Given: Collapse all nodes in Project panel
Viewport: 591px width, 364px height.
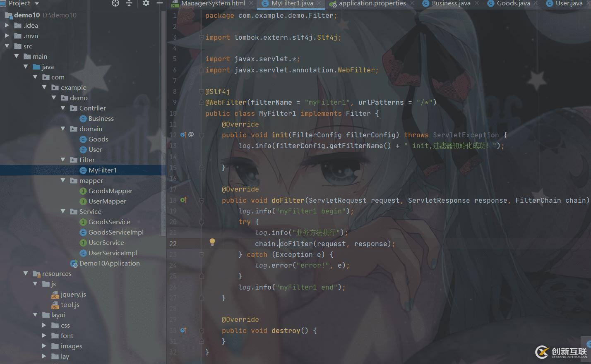Looking at the screenshot, I should click(129, 3).
